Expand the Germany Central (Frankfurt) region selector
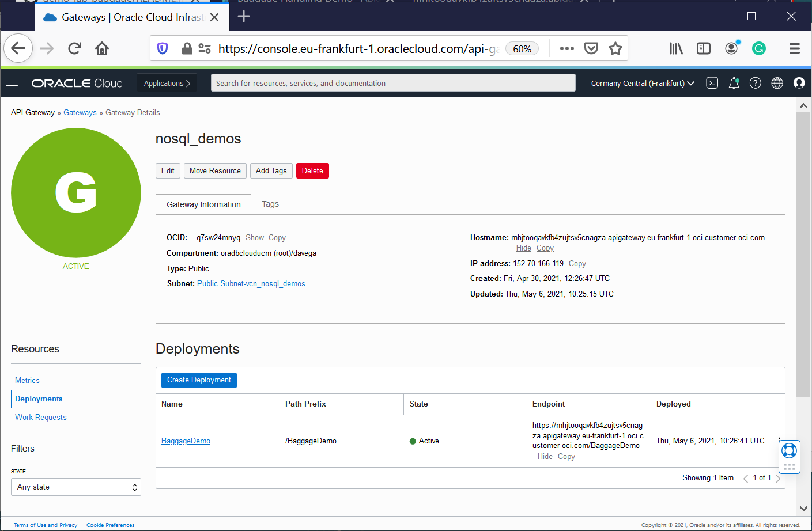 (643, 83)
